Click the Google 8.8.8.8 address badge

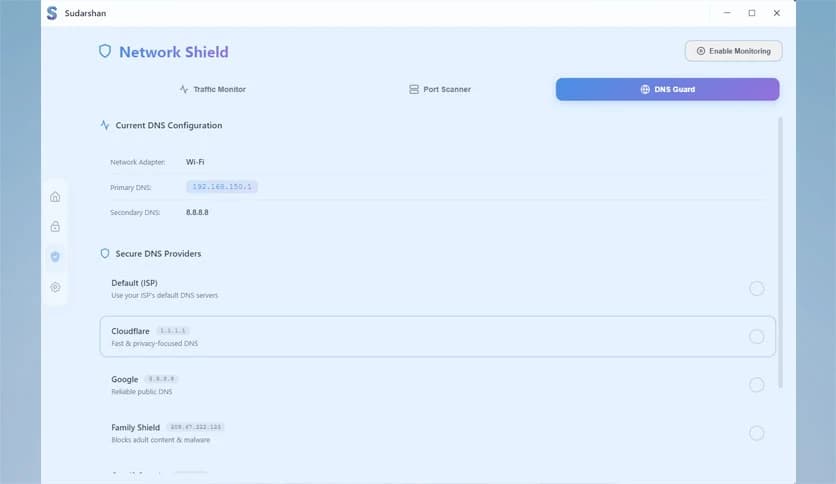pyautogui.click(x=162, y=379)
